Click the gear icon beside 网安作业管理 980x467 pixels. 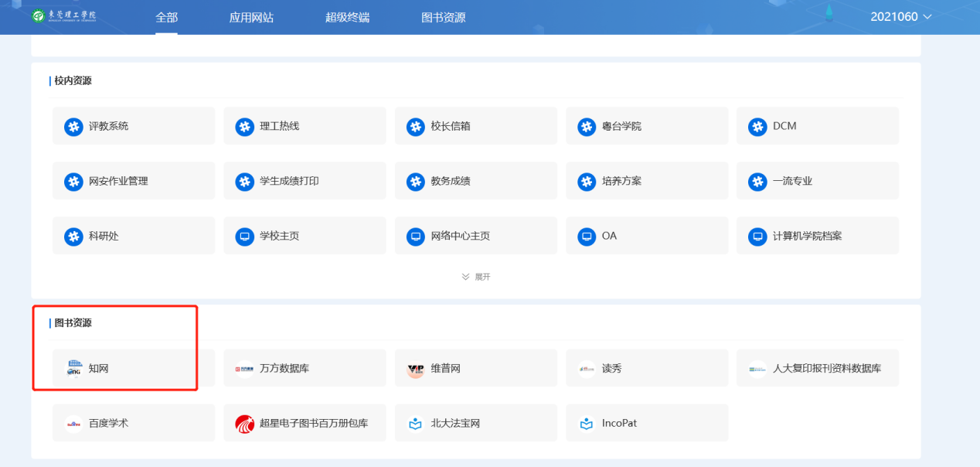73,181
